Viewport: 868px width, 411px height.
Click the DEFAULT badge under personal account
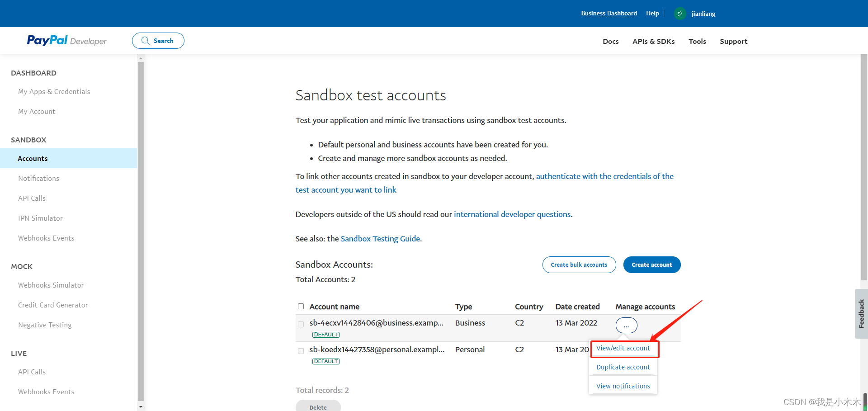click(326, 361)
